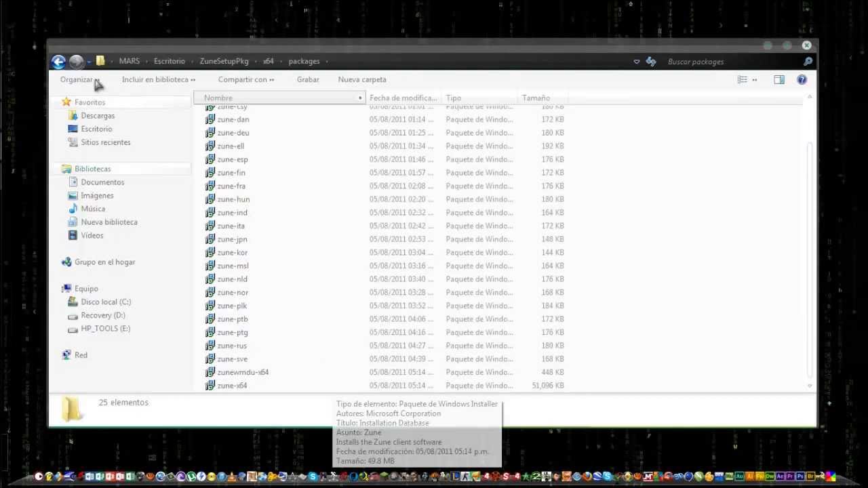This screenshot has height=488, width=868.
Task: Click the Bibliotecas icon in sidebar
Action: coord(66,169)
